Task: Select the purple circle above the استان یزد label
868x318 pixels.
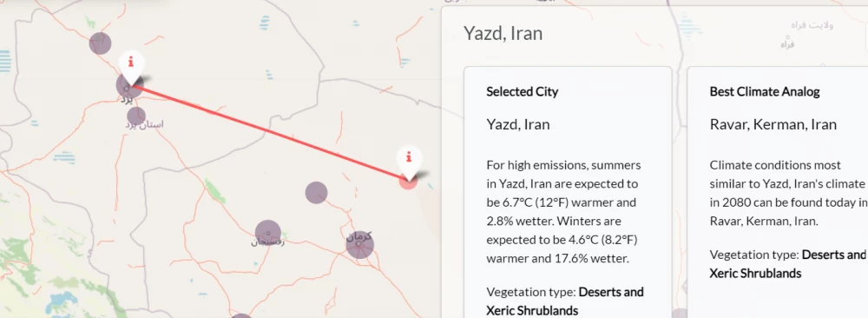Action: coord(136,116)
